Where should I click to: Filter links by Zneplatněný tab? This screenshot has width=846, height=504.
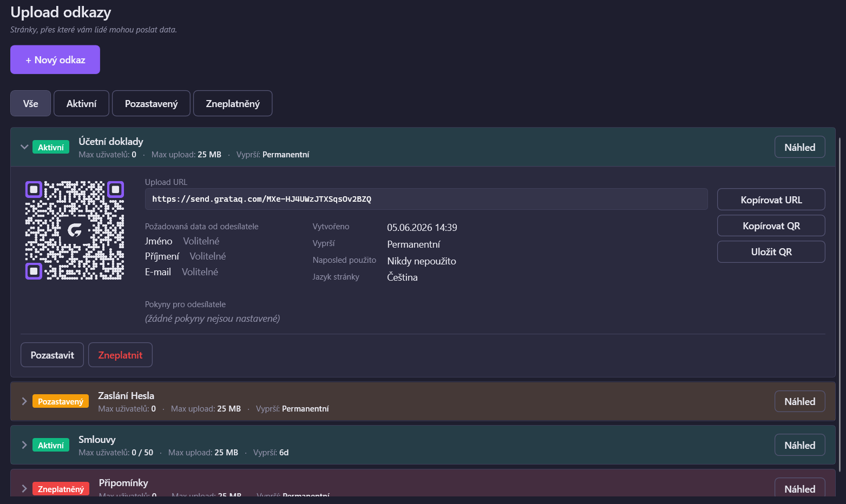[233, 103]
